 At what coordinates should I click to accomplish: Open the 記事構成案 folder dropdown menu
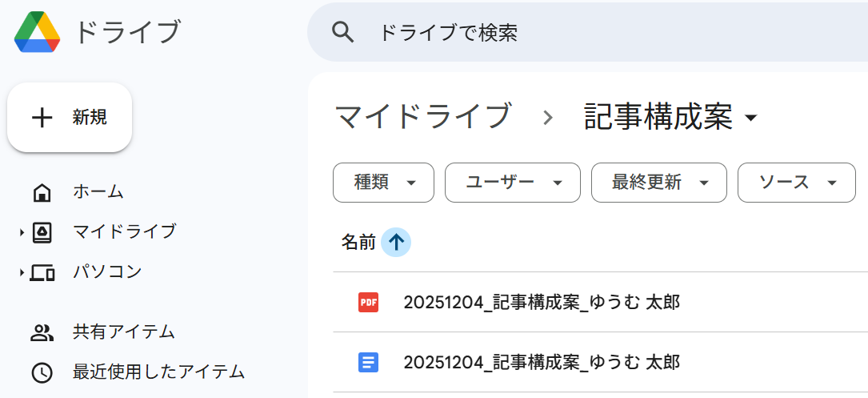pos(751,118)
